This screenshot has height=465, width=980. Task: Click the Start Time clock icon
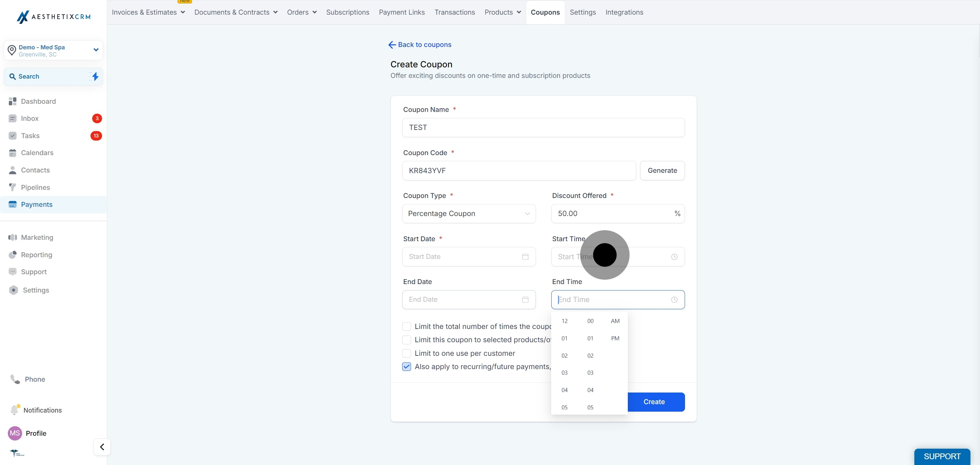coord(674,256)
